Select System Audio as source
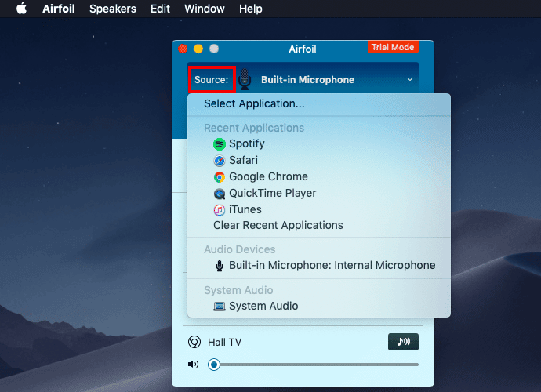Image resolution: width=541 pixels, height=392 pixels. click(319, 306)
